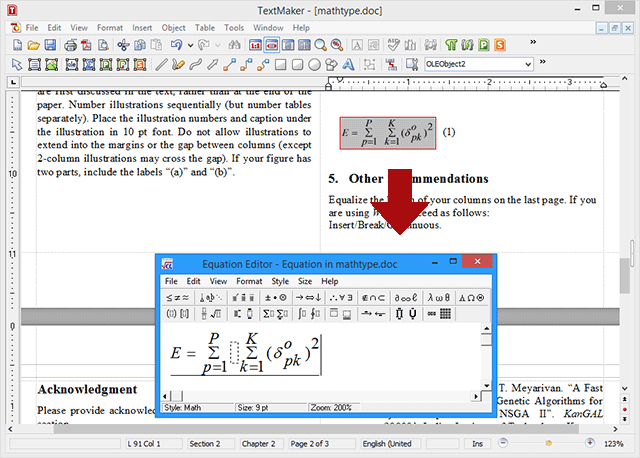Image resolution: width=640 pixels, height=458 pixels.
Task: Select the rectangle shape tool
Action: pyautogui.click(x=280, y=64)
